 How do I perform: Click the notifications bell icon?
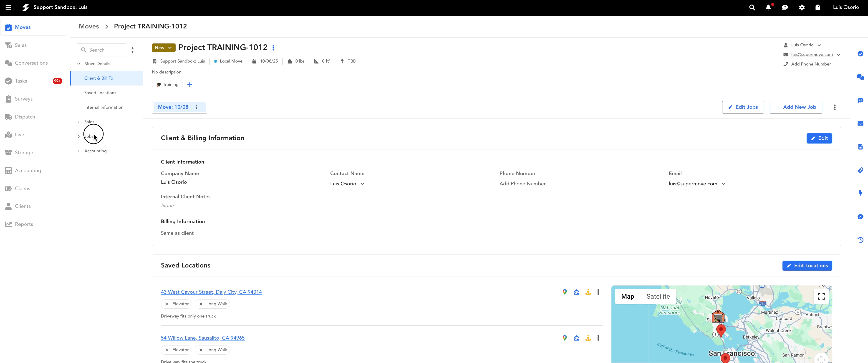[x=768, y=8]
